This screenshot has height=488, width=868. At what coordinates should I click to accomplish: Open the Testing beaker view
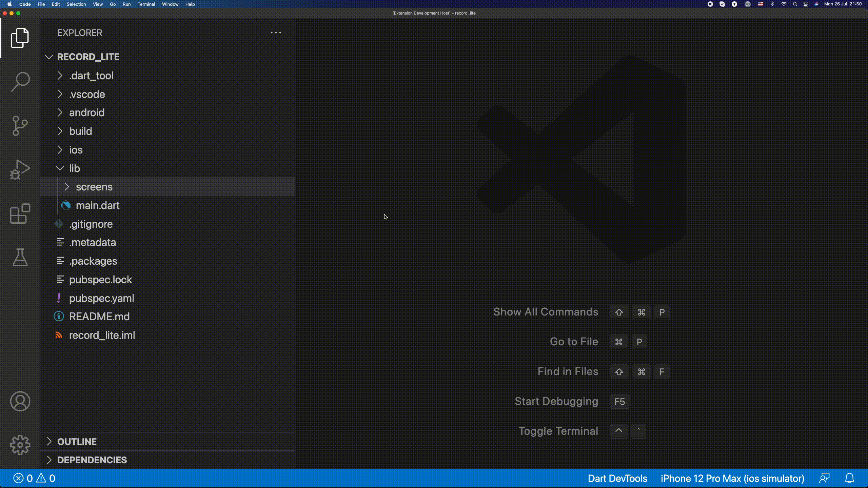[20, 257]
